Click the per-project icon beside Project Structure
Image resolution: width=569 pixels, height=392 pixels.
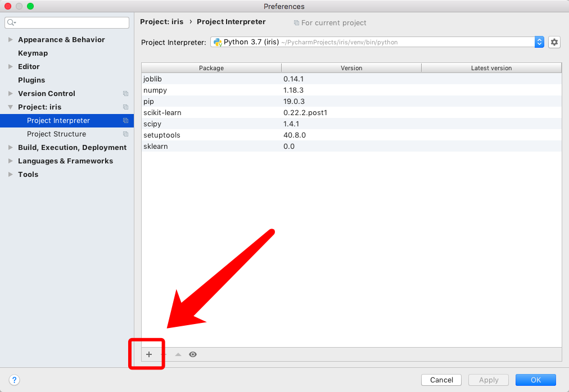tap(125, 134)
